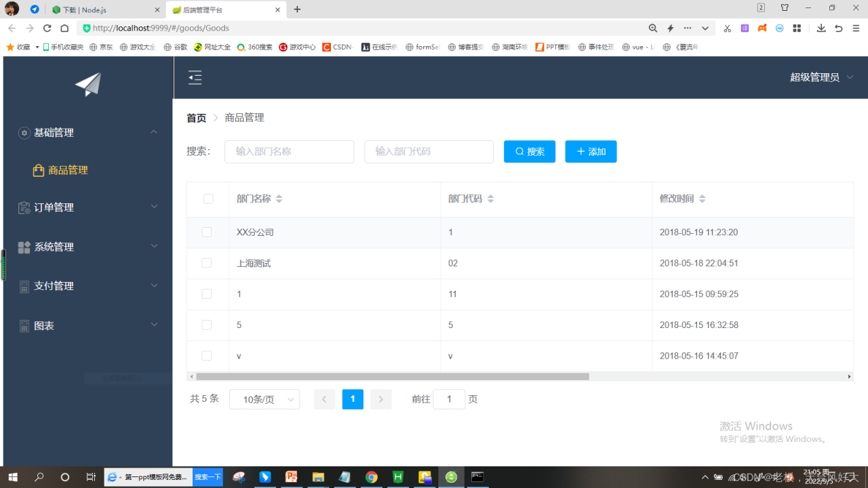Sort by 部门代码 column caret
Screen dimensions: 868x488
pyautogui.click(x=490, y=199)
